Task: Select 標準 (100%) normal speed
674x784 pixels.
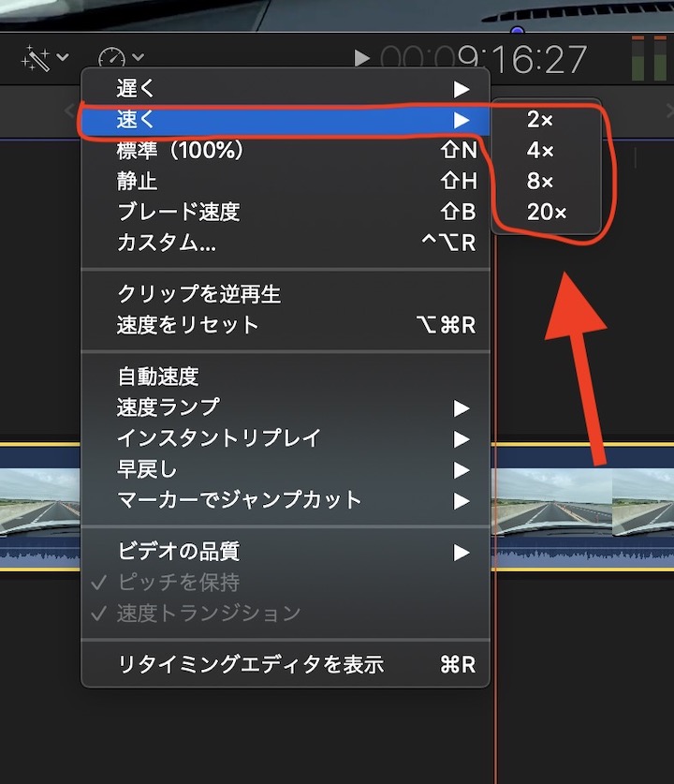Action: [286, 150]
